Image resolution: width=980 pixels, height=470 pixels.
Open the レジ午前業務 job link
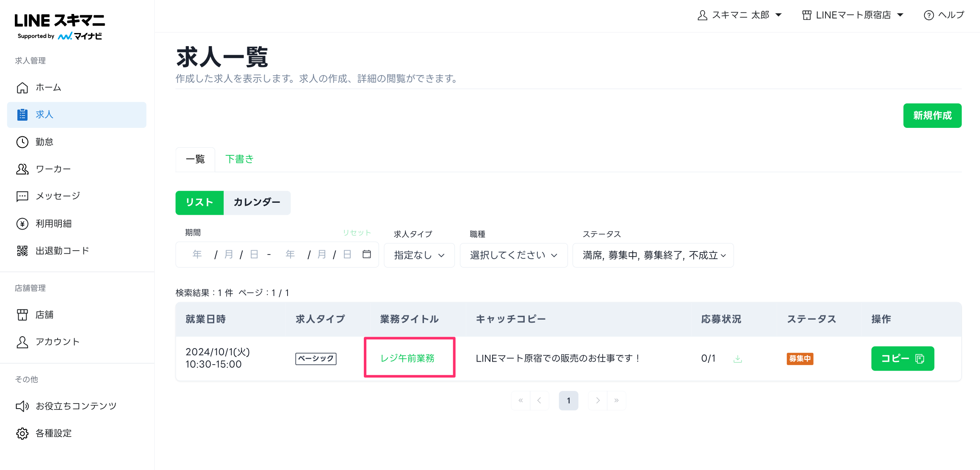(407, 358)
